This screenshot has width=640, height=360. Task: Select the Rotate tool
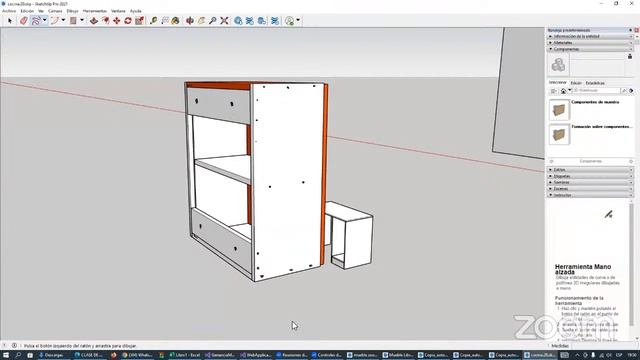[128, 20]
